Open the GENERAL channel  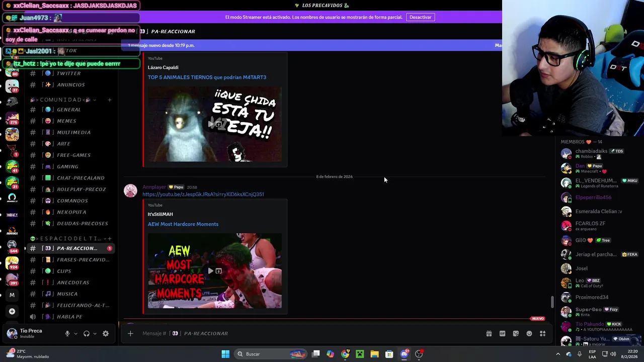69,110
